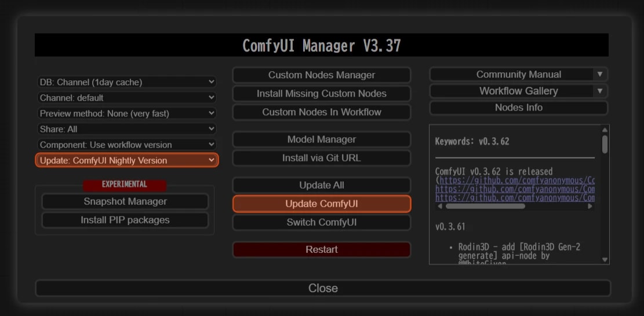644x316 pixels.
Task: Expand the Community Manual dropdown arrow
Action: pyautogui.click(x=599, y=75)
